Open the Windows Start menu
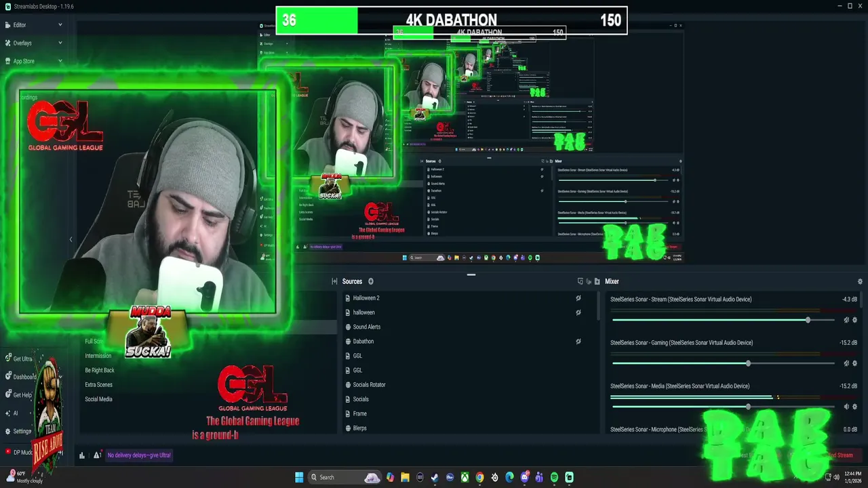Screen dimensions: 868x488 coord(299,477)
